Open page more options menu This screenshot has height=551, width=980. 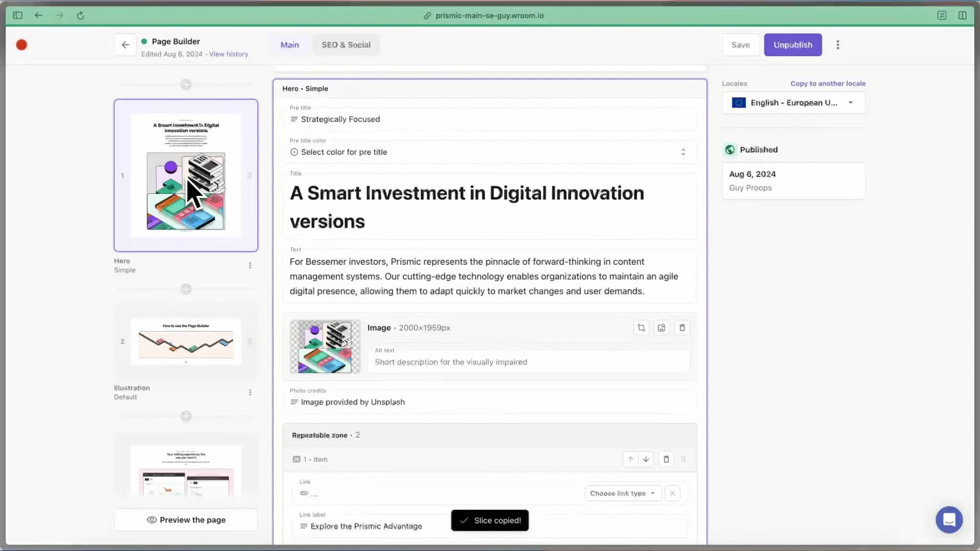click(x=838, y=45)
